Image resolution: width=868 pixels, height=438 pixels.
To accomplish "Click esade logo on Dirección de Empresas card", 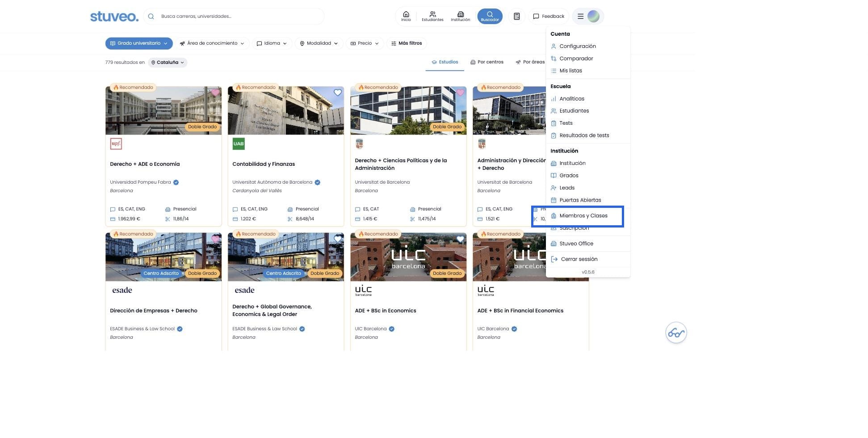I will 122,290.
